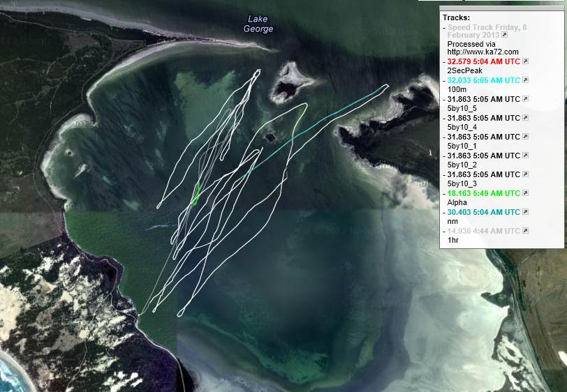Collapse the 18.163 Alpha track entry dash
Viewport: 567px width, 392px height.
(444, 193)
